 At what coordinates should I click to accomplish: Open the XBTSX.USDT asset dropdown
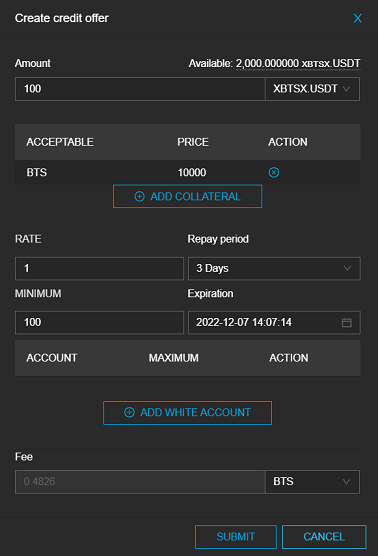click(312, 89)
